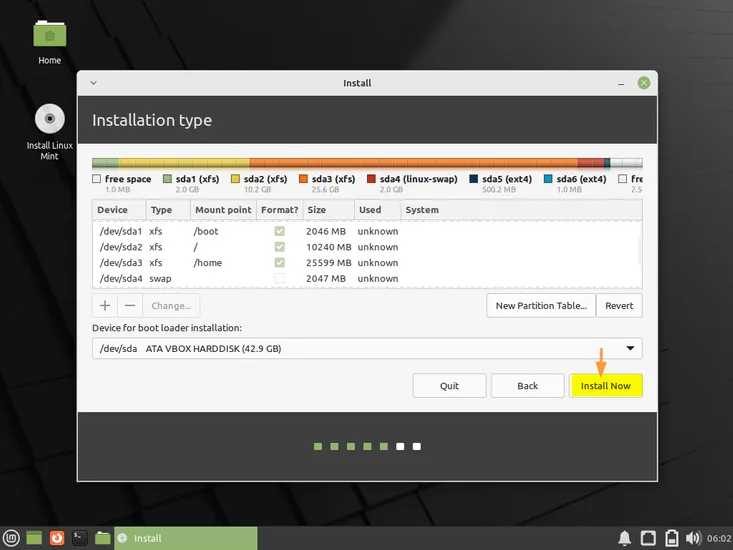Click the /boot mount point cell
The image size is (733, 550).
(206, 231)
